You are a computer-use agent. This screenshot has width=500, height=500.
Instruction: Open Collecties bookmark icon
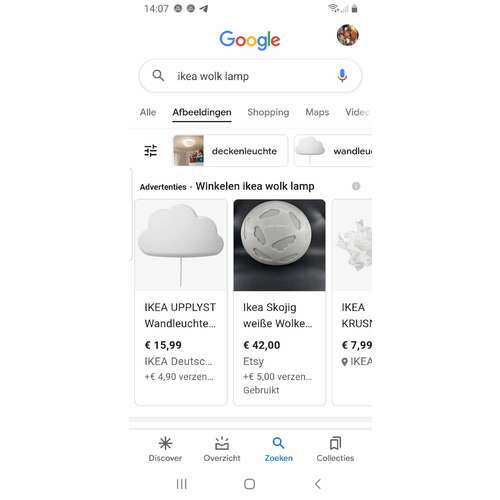point(335,443)
